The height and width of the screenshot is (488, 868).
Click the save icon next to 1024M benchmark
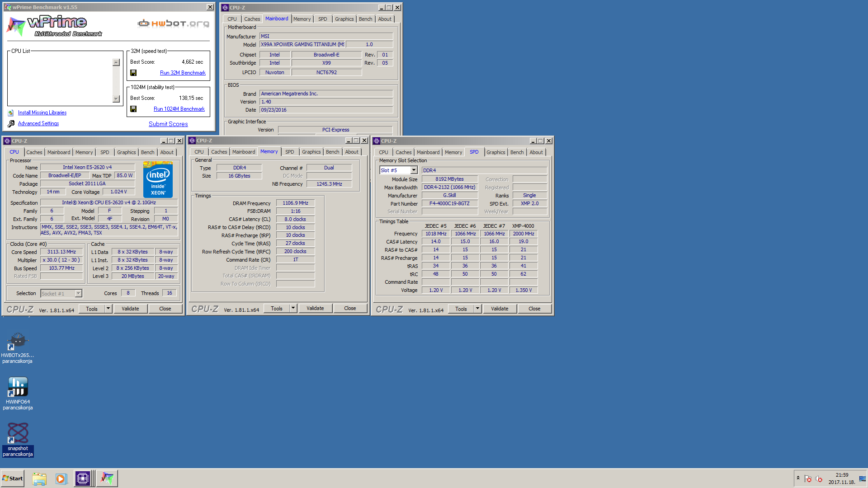[x=133, y=109]
